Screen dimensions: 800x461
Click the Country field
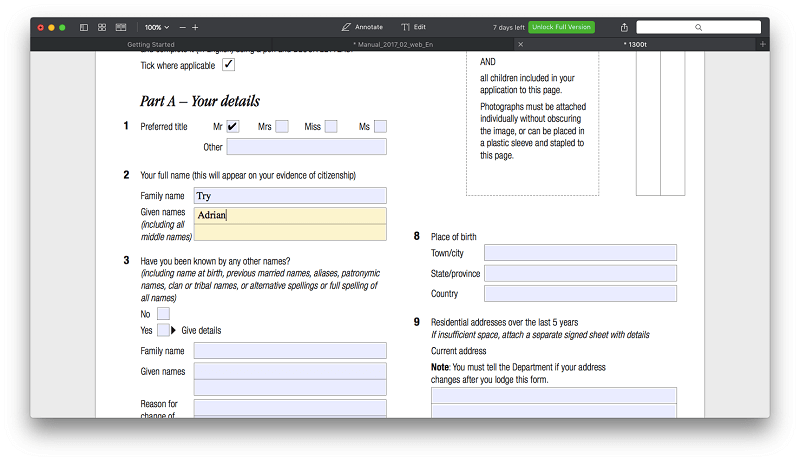581,294
